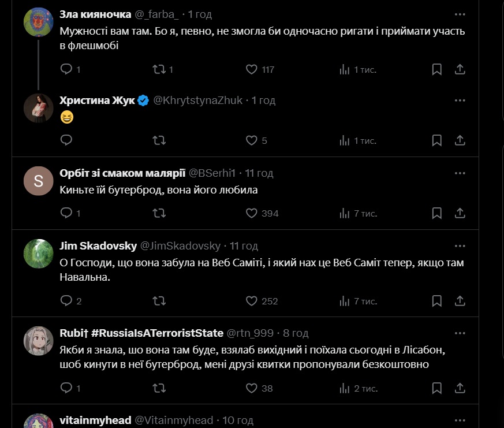Share the tweet by rtn_999

[460, 388]
